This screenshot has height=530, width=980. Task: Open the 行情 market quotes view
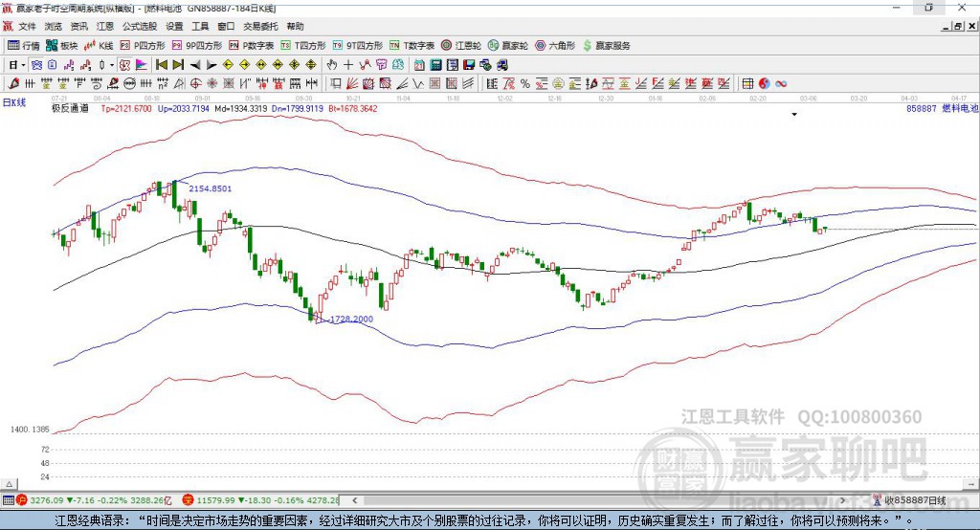[x=23, y=46]
